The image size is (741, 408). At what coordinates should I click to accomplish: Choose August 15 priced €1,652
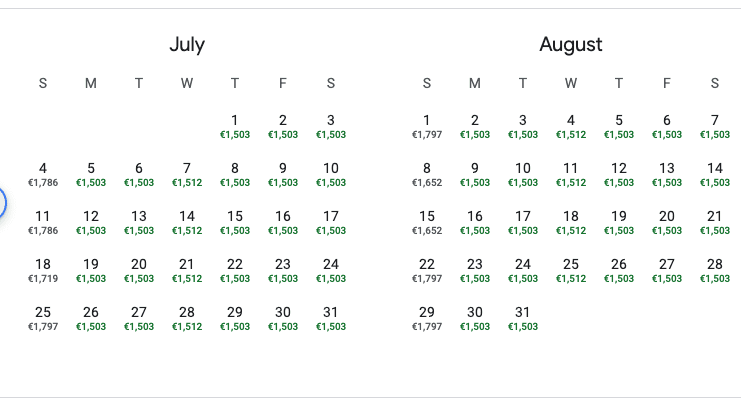tap(427, 223)
